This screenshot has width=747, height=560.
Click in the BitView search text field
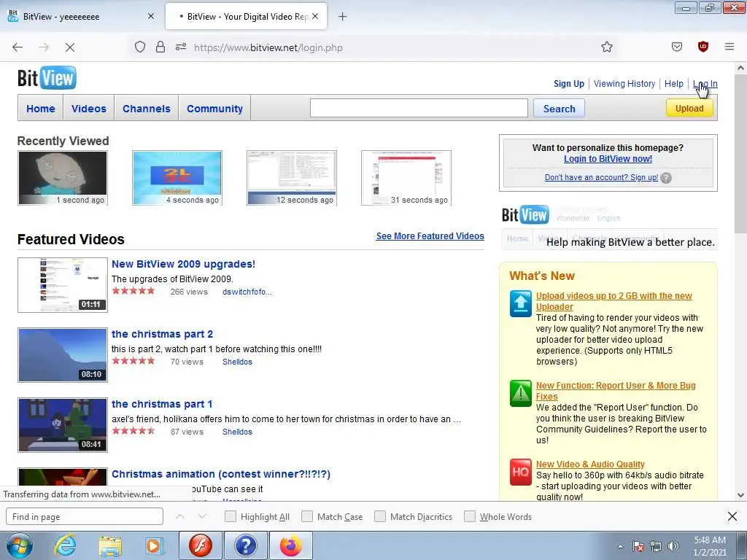click(x=419, y=108)
